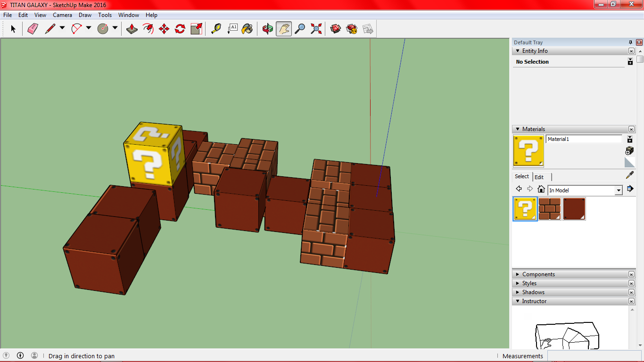Select the Move tool
This screenshot has height=362, width=644.
[164, 29]
